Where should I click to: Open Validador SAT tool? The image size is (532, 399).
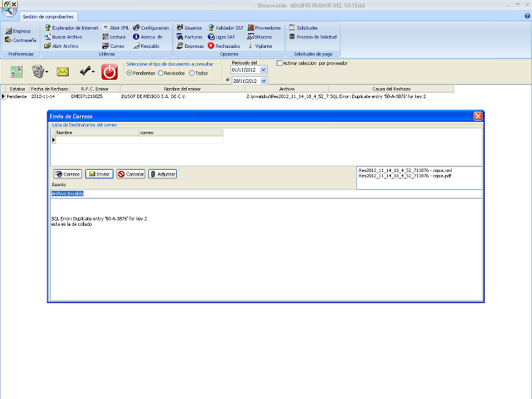coord(225,28)
